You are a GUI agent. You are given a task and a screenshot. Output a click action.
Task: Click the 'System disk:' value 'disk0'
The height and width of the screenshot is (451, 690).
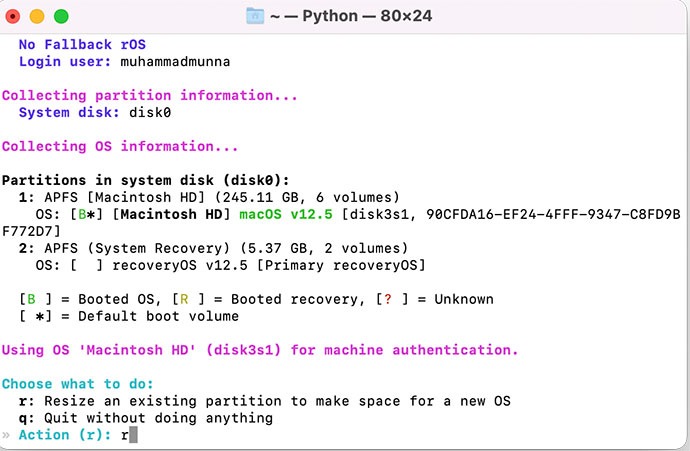pyautogui.click(x=150, y=113)
